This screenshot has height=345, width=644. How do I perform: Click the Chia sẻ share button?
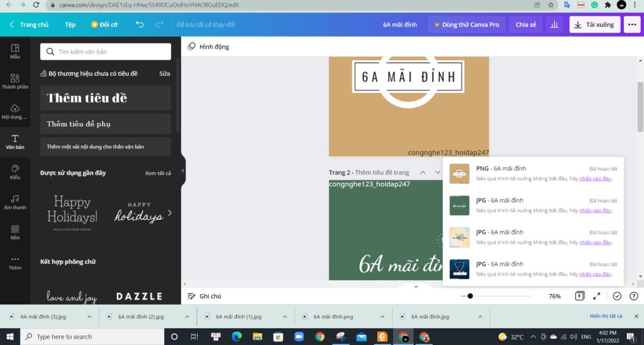tap(526, 25)
